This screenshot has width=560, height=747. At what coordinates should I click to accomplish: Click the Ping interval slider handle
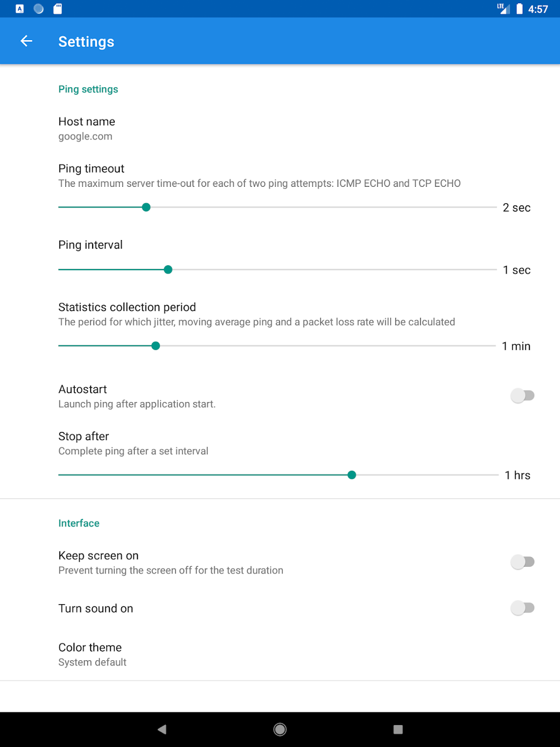coord(168,270)
